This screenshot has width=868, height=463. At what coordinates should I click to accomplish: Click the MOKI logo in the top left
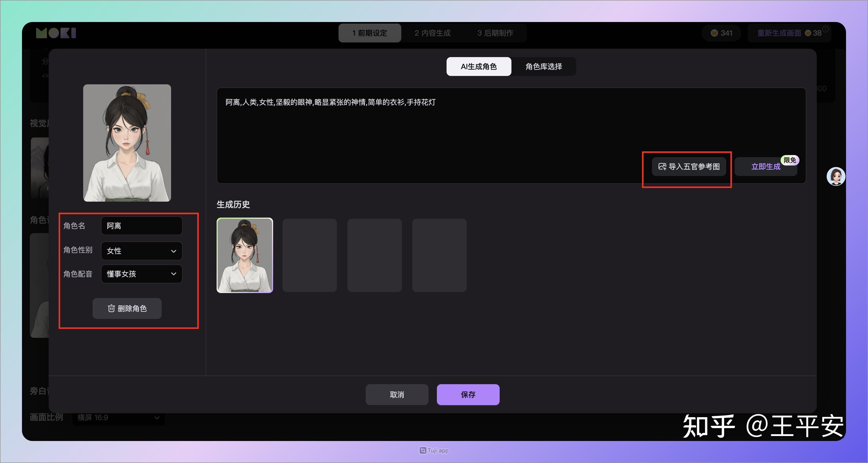[x=56, y=33]
